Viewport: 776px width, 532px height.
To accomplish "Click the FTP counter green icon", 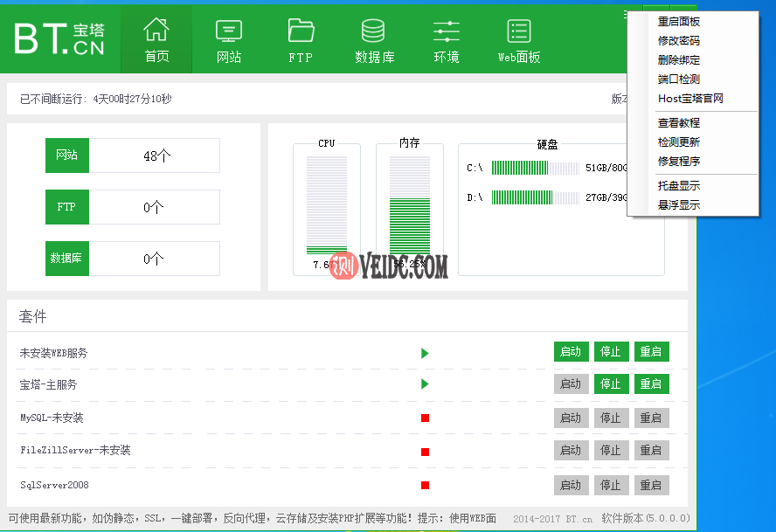I will coord(66,207).
